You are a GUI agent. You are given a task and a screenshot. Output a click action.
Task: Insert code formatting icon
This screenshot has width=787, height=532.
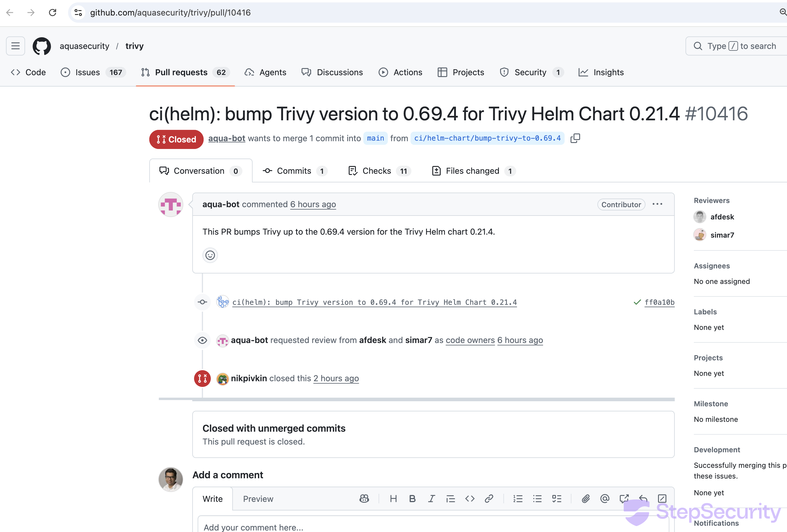click(470, 499)
